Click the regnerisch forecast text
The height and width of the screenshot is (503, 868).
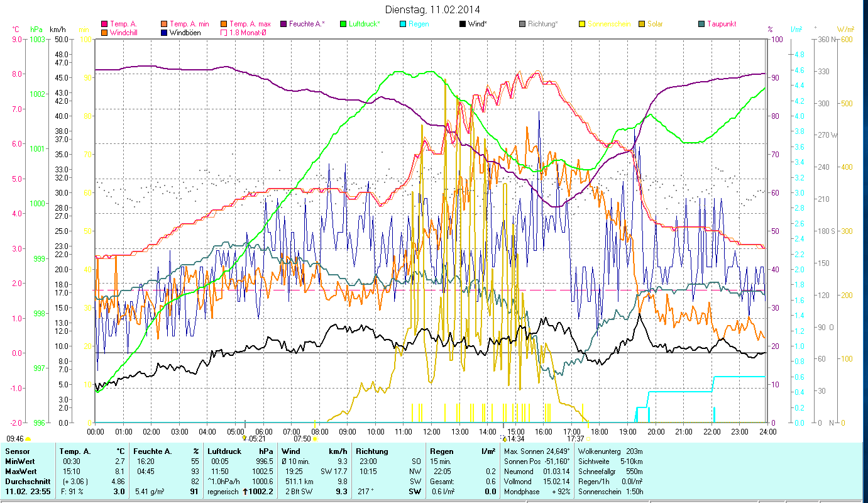(224, 492)
